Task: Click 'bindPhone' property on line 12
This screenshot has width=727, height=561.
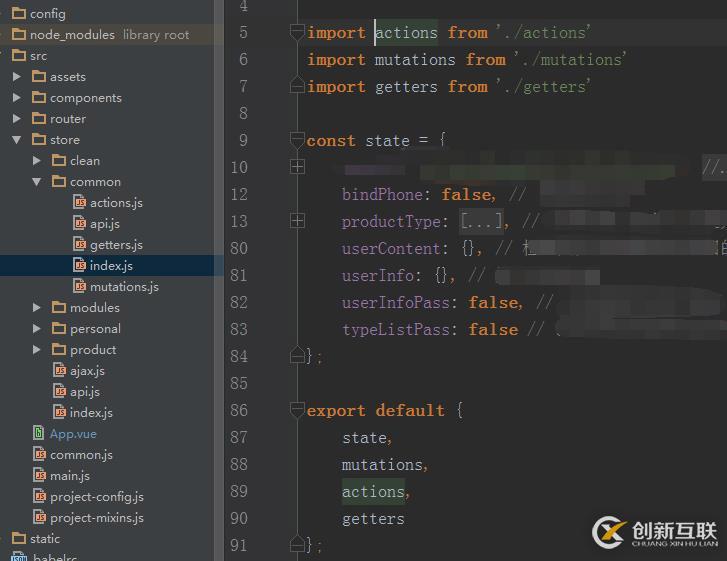Action: pos(382,194)
